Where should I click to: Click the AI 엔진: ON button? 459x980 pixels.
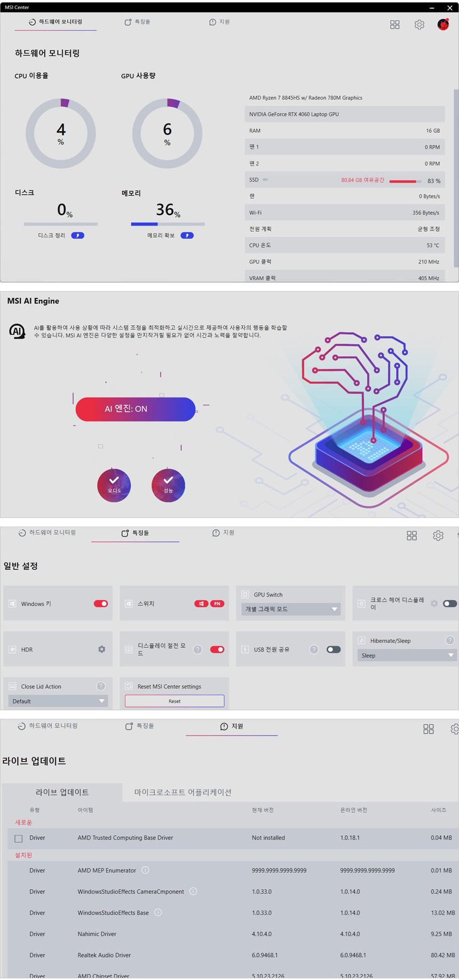pyautogui.click(x=136, y=409)
